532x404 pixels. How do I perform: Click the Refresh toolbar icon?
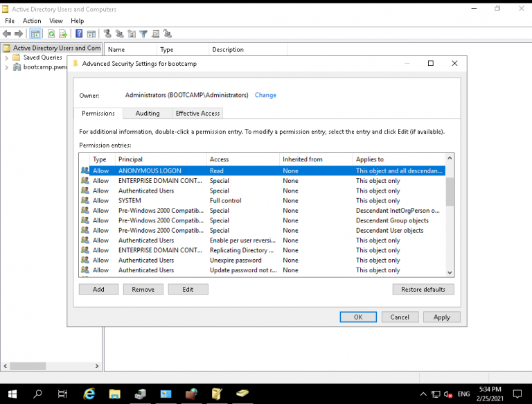pyautogui.click(x=51, y=33)
